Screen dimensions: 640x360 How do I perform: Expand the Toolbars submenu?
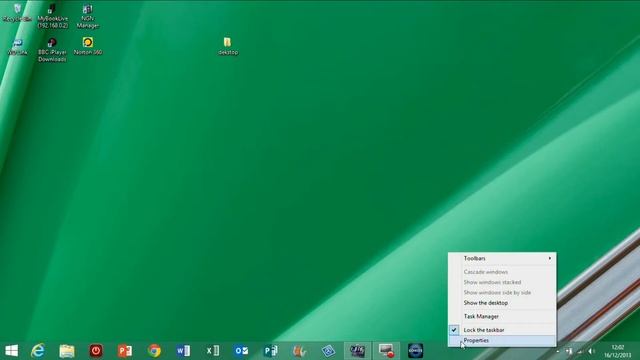[x=502, y=258]
